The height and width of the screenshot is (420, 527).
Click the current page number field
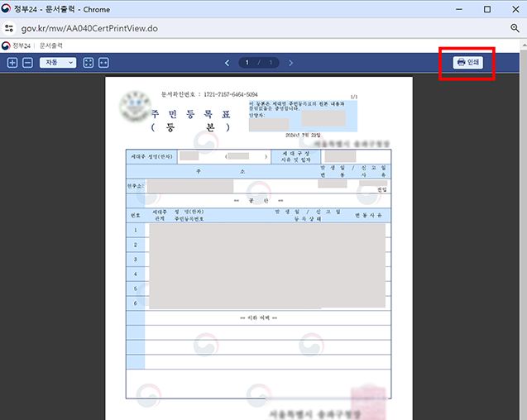point(247,63)
